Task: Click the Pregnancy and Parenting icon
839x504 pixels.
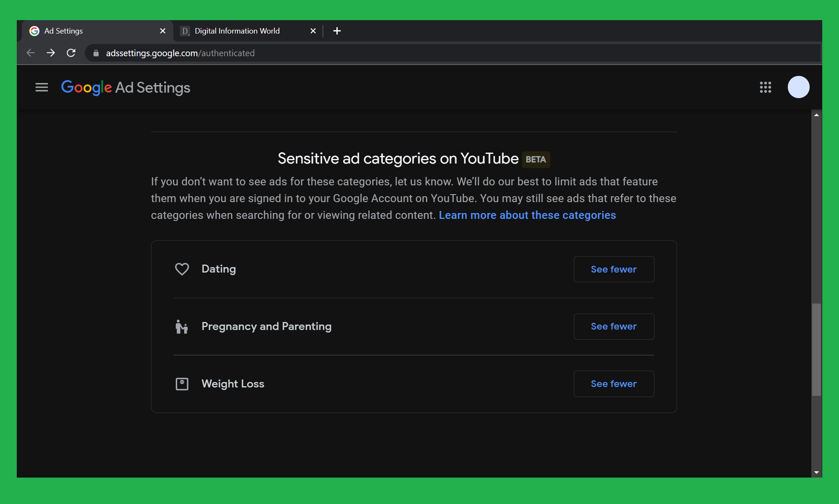Action: (x=182, y=327)
